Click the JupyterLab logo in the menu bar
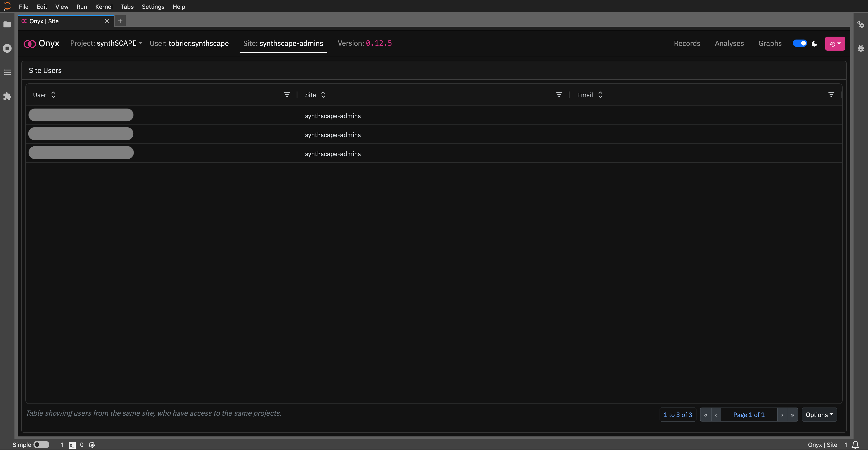This screenshot has width=868, height=450. coord(7,6)
